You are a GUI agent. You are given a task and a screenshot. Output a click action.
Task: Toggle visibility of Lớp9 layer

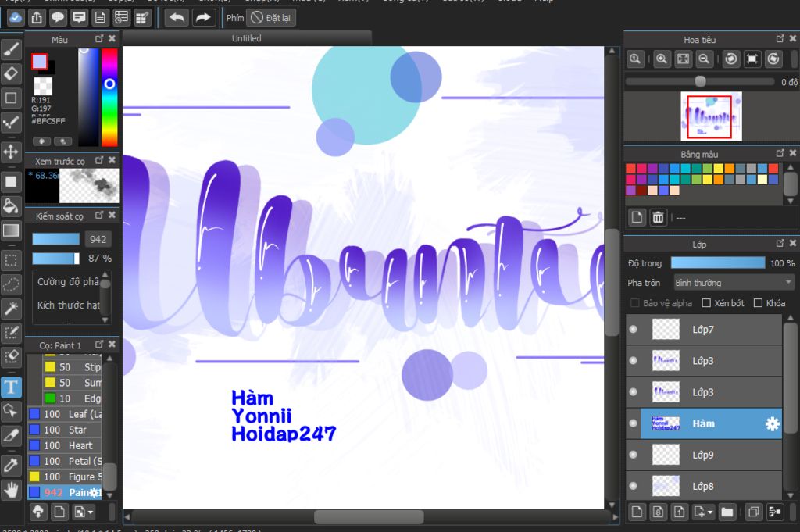tap(633, 455)
